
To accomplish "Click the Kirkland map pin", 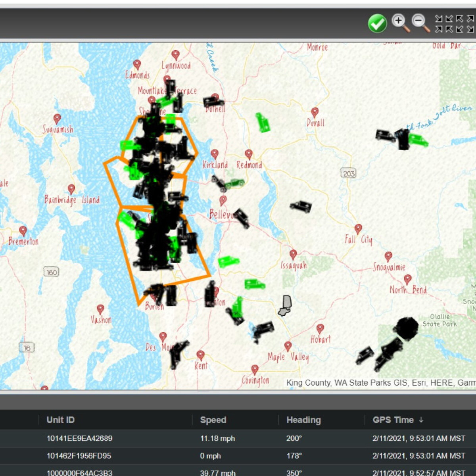I will (x=215, y=154).
